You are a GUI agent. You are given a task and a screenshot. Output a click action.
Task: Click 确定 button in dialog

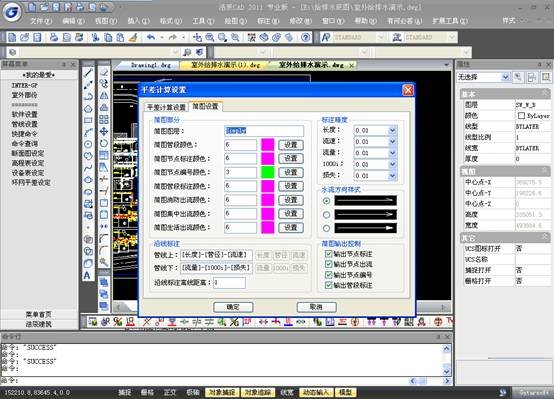233,307
